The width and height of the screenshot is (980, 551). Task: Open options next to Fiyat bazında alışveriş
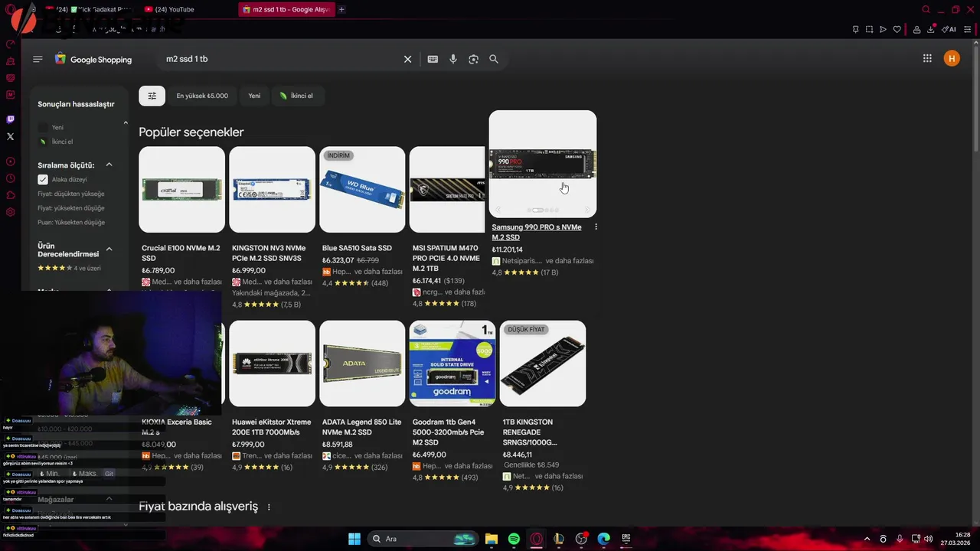tap(269, 507)
